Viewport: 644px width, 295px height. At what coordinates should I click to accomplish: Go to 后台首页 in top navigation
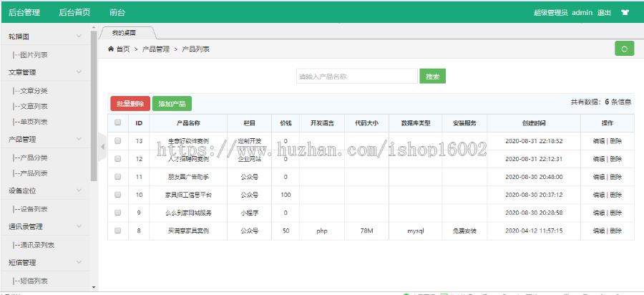pos(74,12)
